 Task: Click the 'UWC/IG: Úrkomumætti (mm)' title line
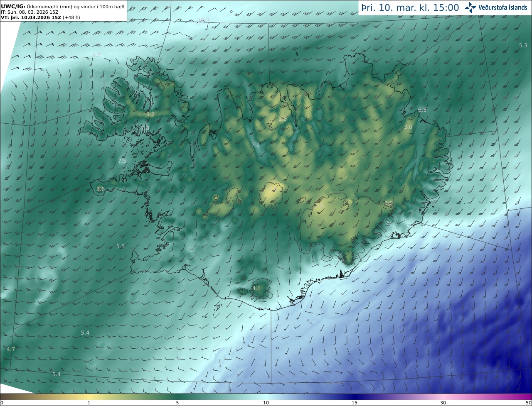pyautogui.click(x=63, y=7)
